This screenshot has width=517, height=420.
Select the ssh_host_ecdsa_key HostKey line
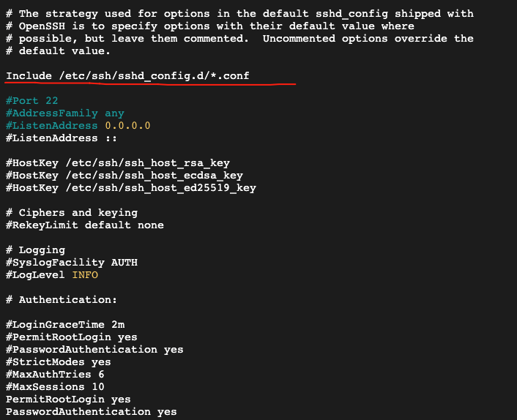124,176
